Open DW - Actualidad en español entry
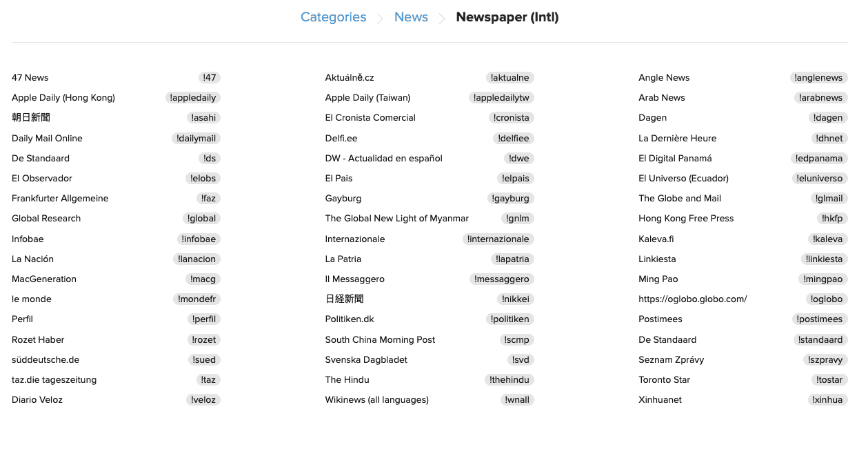Viewport: 868px width, 449px height. click(x=384, y=159)
